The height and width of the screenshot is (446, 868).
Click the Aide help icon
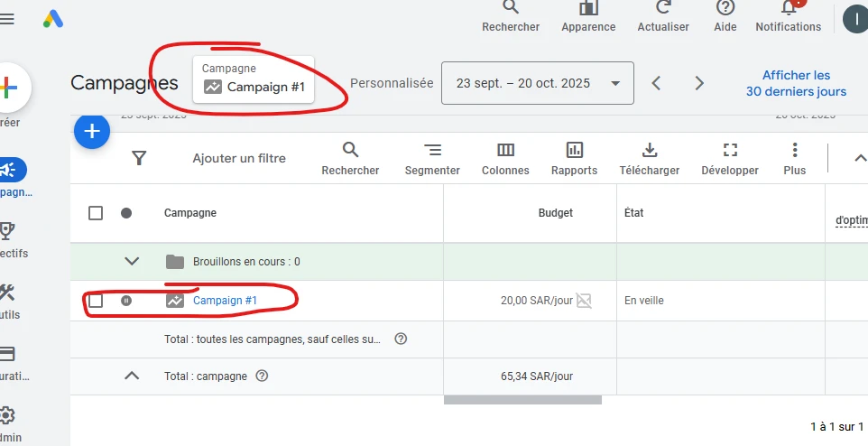[x=725, y=8]
